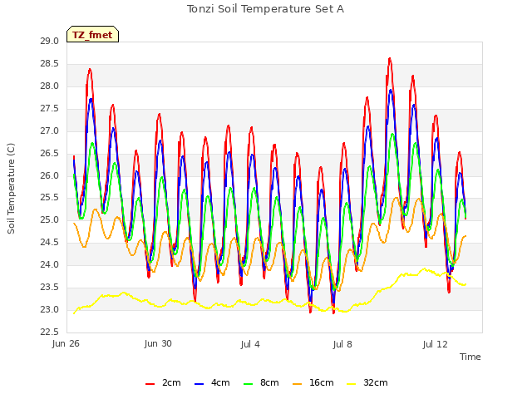Click the red 2cm legend swatch
Viewport: 532px width, 399px height.
click(150, 384)
